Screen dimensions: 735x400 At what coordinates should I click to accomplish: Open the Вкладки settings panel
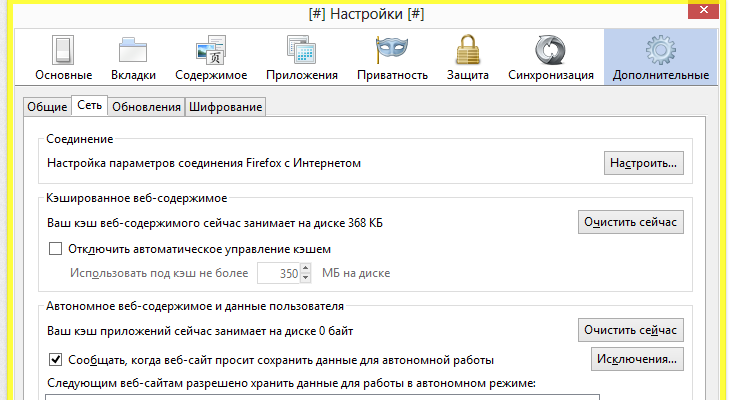(133, 58)
